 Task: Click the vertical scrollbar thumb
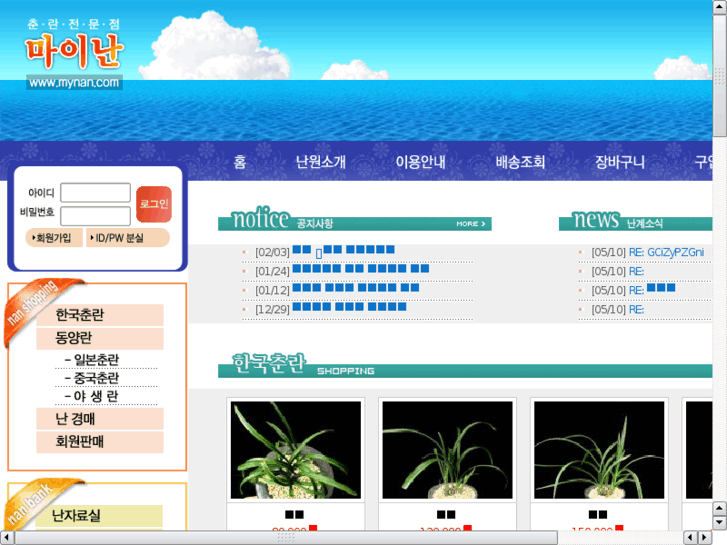pos(720,76)
